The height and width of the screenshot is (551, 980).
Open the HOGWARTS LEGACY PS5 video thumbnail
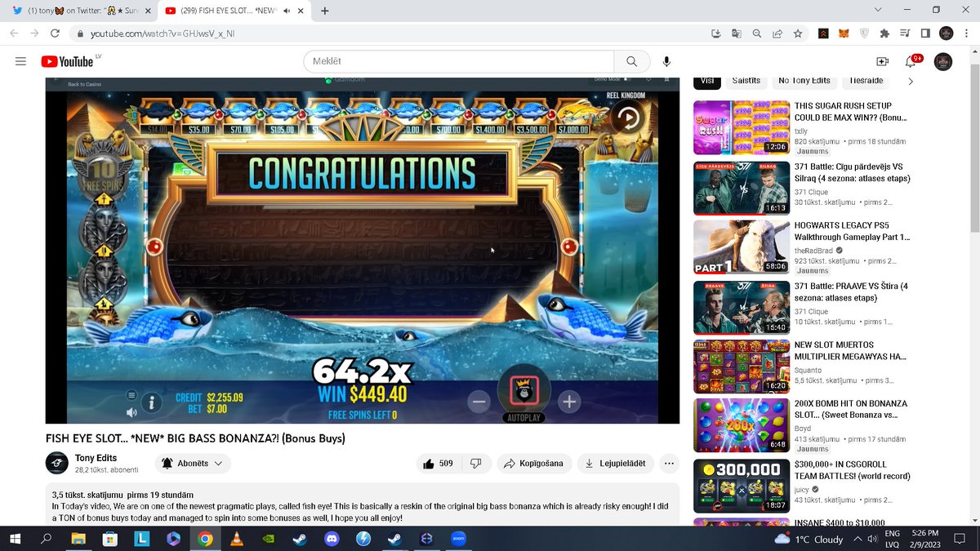(742, 247)
